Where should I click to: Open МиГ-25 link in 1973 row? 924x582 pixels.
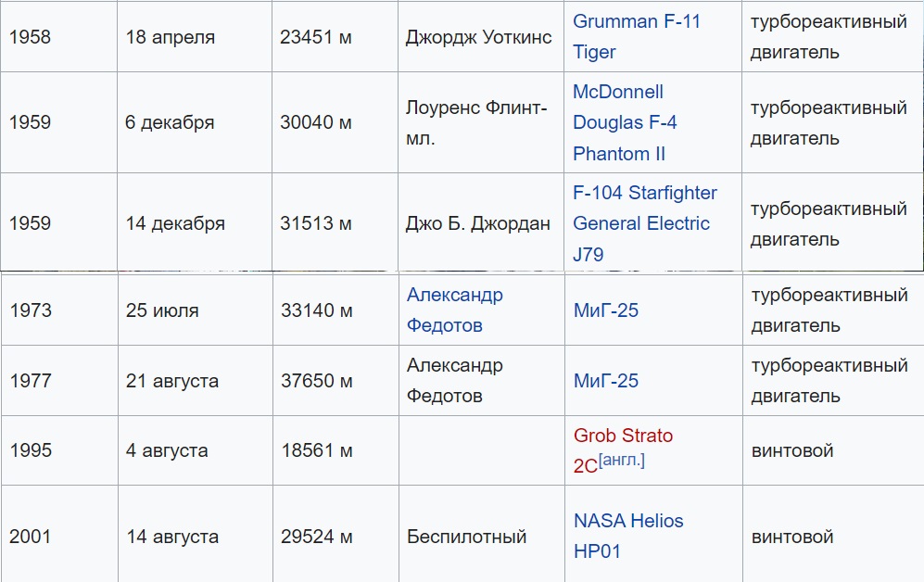[x=606, y=310]
